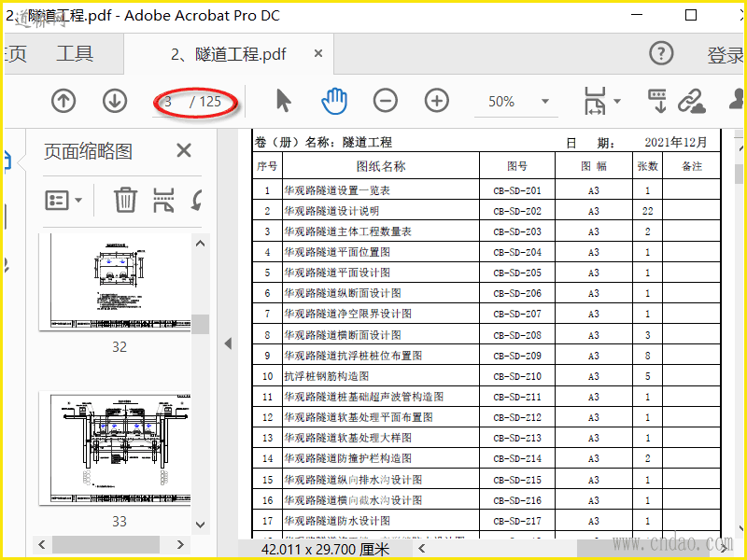Viewport: 747px width, 560px height.
Task: Collapse the navigation pane with triangle
Action: click(x=228, y=343)
